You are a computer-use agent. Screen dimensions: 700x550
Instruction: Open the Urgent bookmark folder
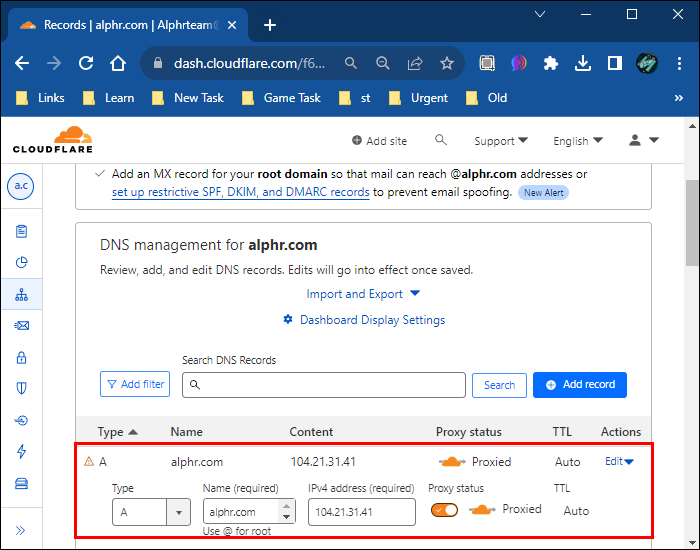coord(418,98)
